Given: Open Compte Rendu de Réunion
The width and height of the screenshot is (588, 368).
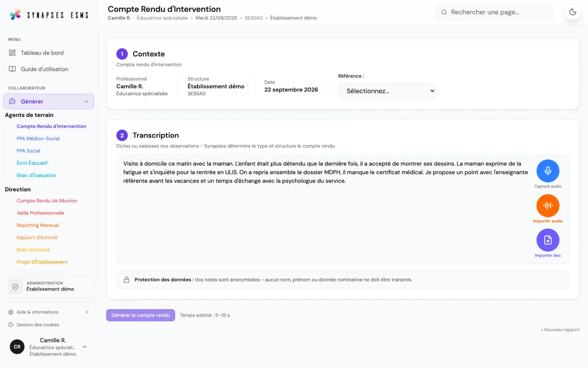Looking at the screenshot, I should click(x=47, y=201).
